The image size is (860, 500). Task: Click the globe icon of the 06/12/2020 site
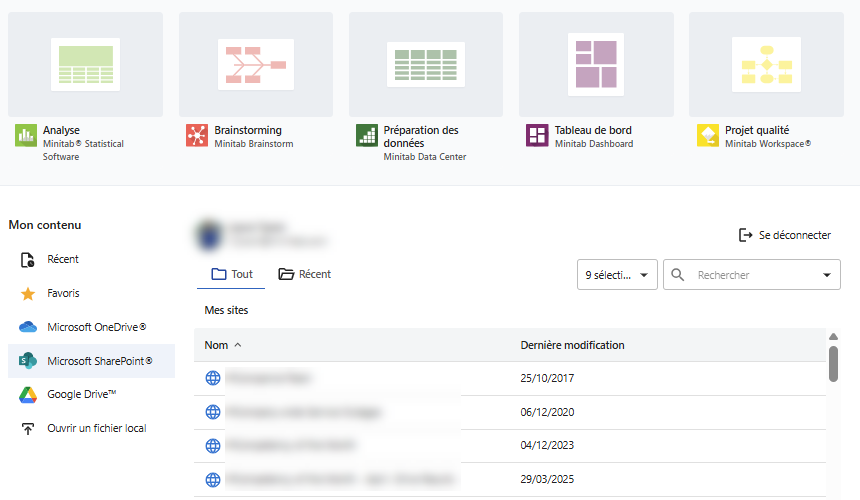pyautogui.click(x=213, y=412)
